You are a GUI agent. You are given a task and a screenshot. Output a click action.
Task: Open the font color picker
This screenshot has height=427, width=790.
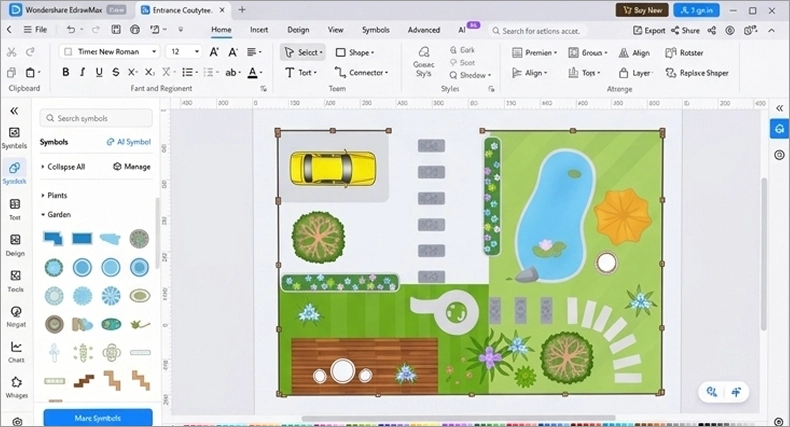coord(254,73)
